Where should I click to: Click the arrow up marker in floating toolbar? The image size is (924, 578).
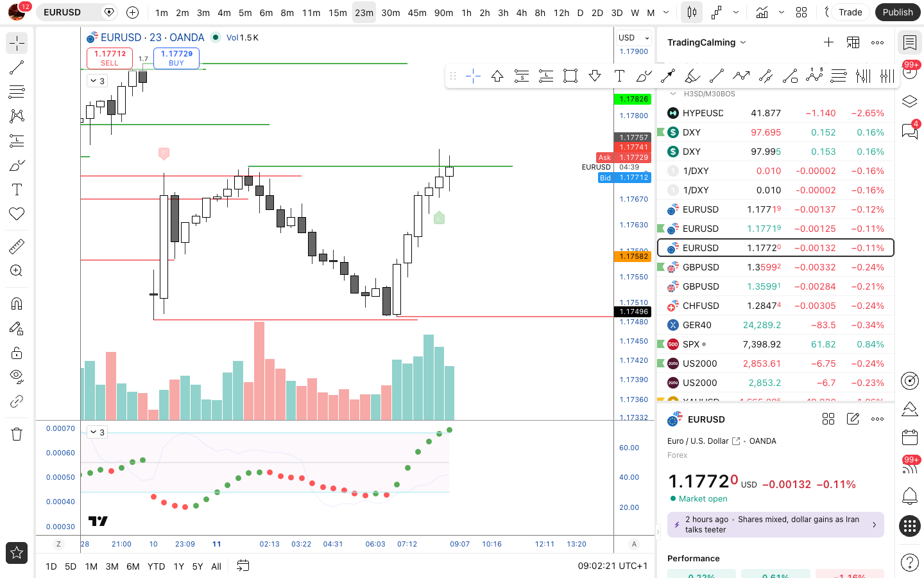pos(497,76)
